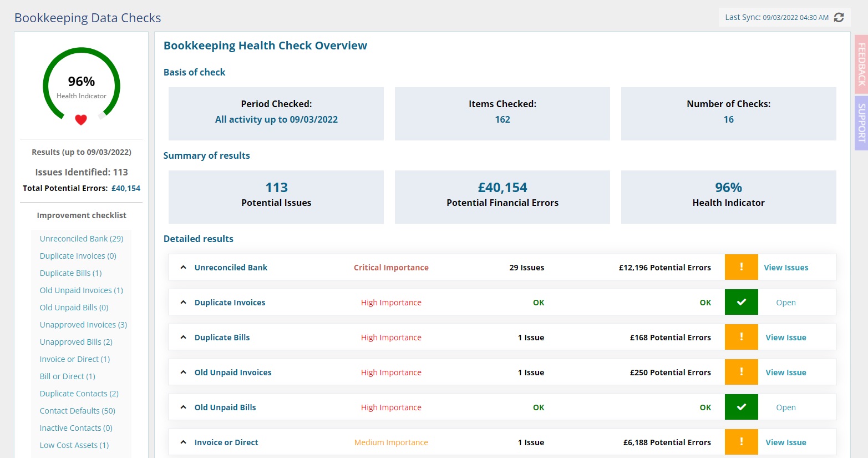The image size is (868, 458).
Task: Click the Number of Checks value 16
Action: pyautogui.click(x=729, y=119)
